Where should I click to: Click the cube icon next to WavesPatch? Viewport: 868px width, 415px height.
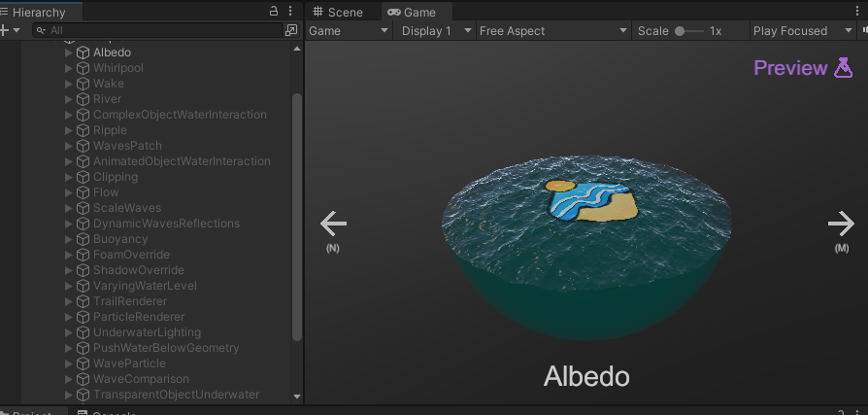click(83, 146)
